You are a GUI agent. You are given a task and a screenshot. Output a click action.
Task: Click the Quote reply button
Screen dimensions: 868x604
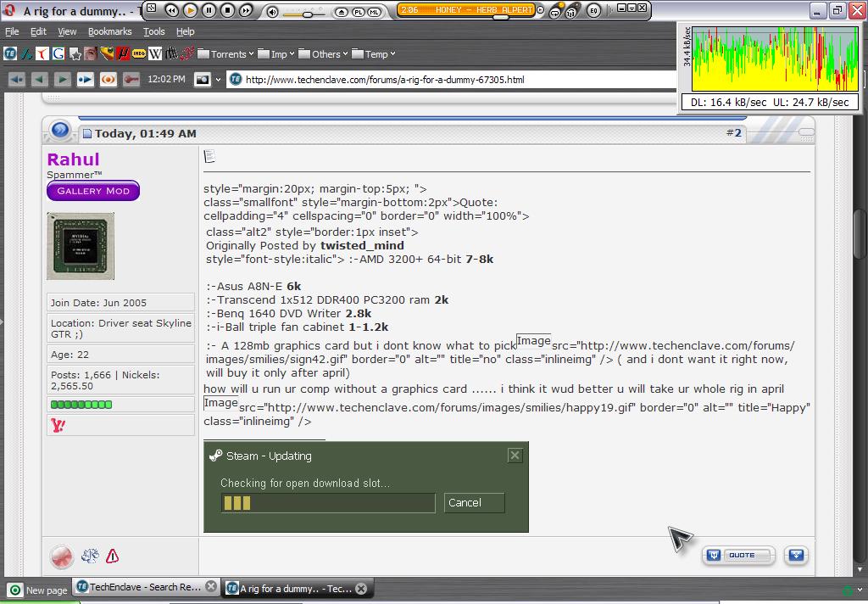(738, 556)
